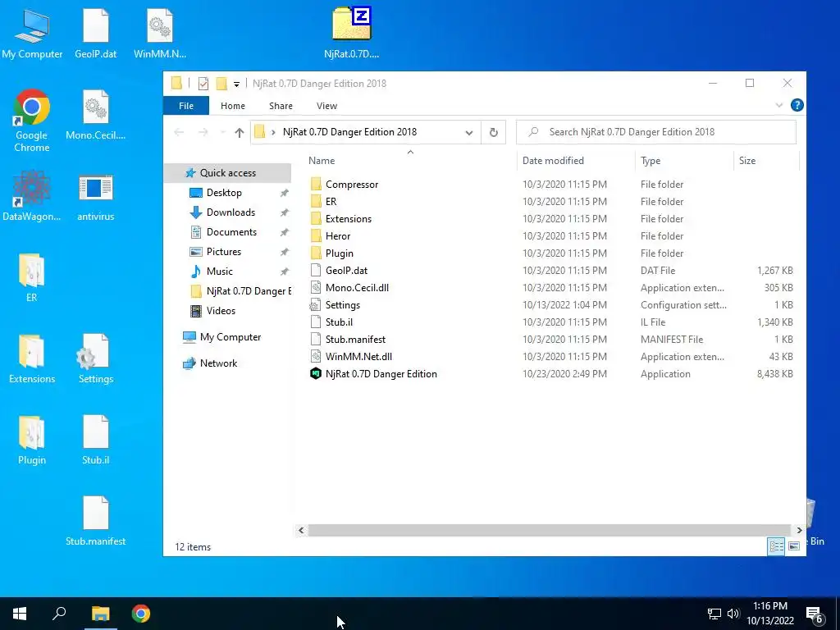
Task: Open the View ribbon tab
Action: tap(326, 106)
